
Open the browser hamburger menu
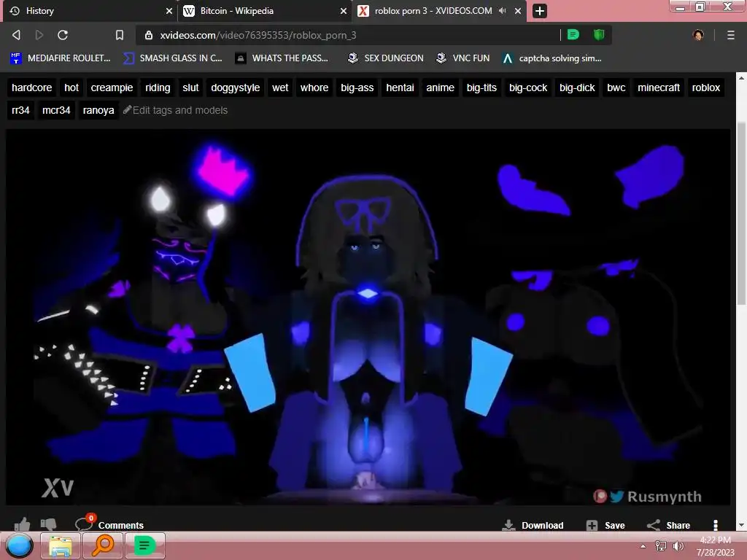click(x=731, y=35)
